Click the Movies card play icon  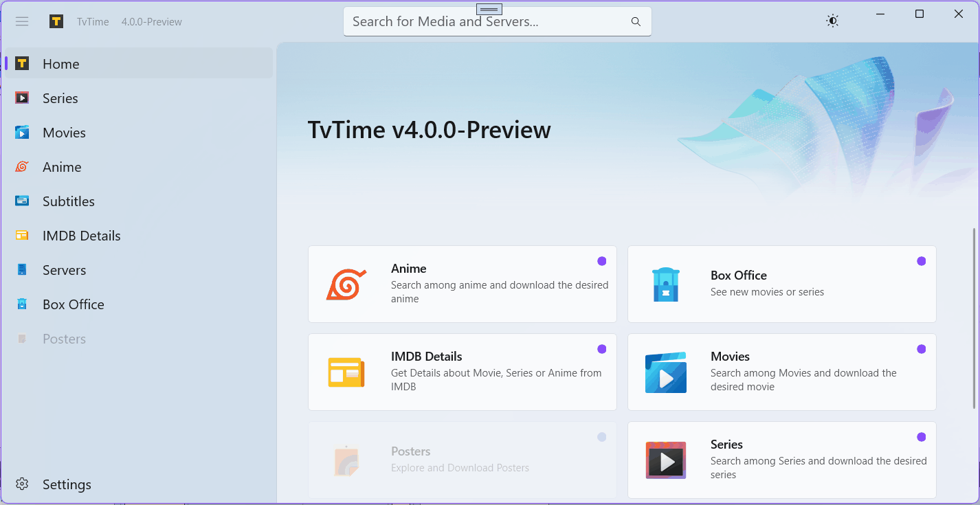tap(665, 372)
